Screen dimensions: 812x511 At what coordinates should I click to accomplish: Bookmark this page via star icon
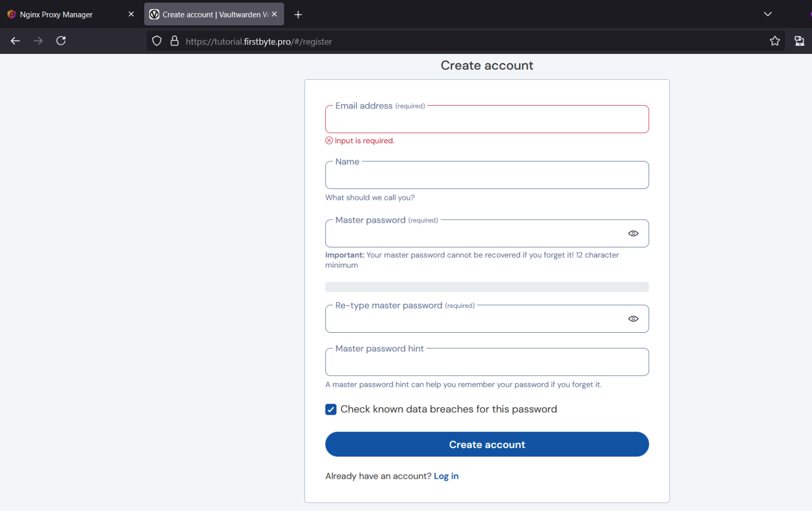point(775,41)
